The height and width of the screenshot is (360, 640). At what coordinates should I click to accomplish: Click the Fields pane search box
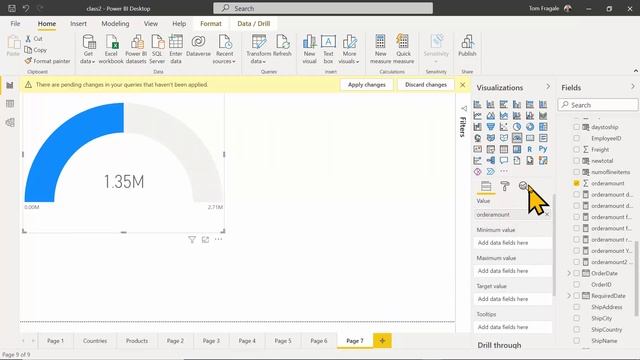click(598, 105)
